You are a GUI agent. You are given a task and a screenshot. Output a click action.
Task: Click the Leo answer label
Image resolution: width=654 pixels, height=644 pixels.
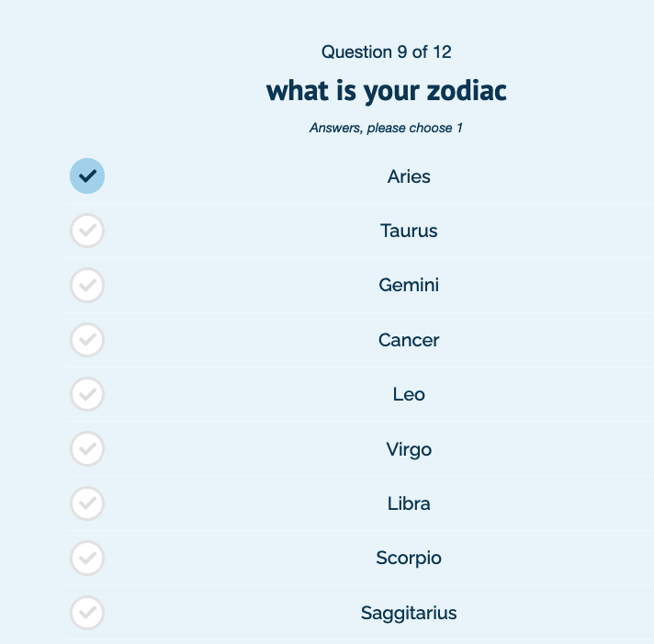click(x=409, y=395)
